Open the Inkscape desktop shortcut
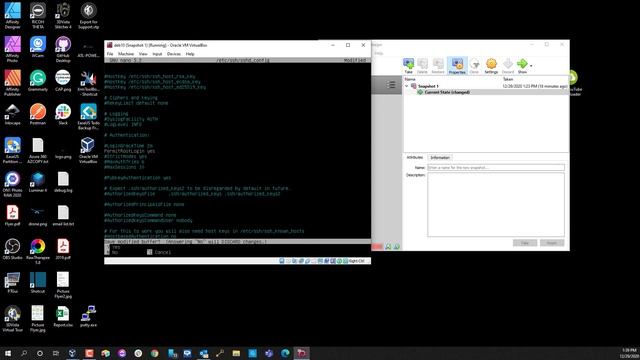640x360 pixels. (x=12, y=114)
